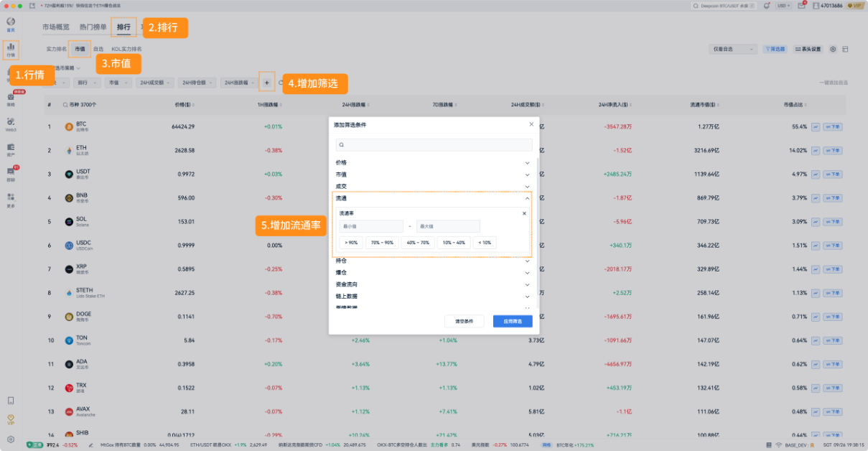This screenshot has height=451, width=868.
Task: Toggle the 筛选器 filter button
Action: pos(775,49)
